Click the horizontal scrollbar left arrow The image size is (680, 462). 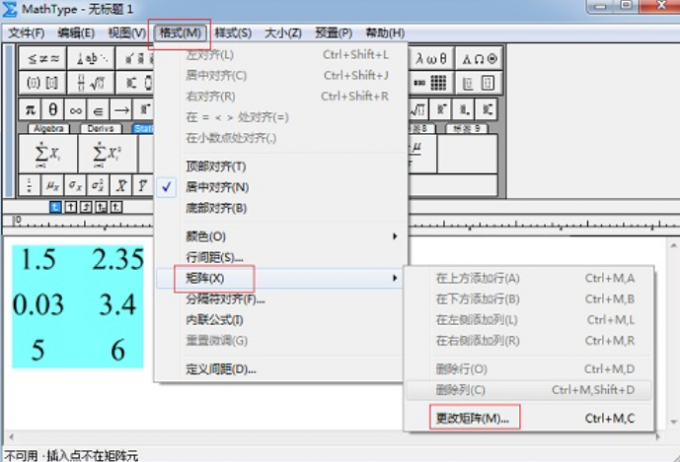point(11,437)
